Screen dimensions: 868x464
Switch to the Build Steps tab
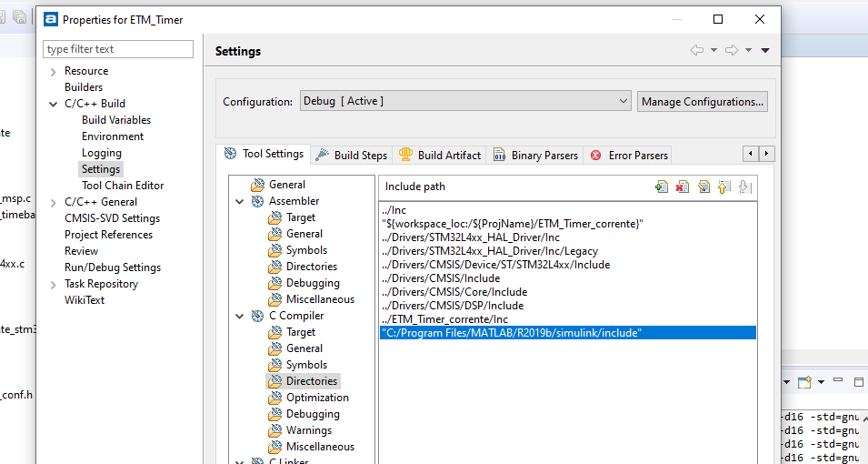click(352, 155)
